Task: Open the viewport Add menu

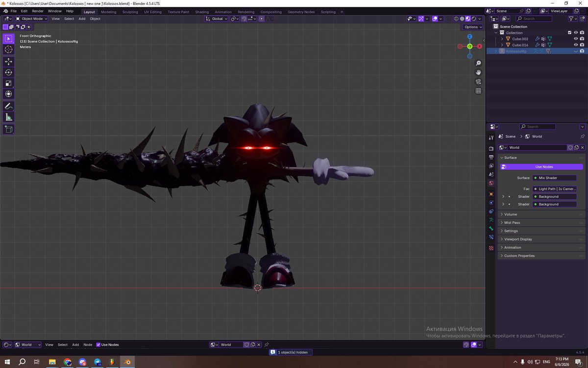Action: point(82,19)
